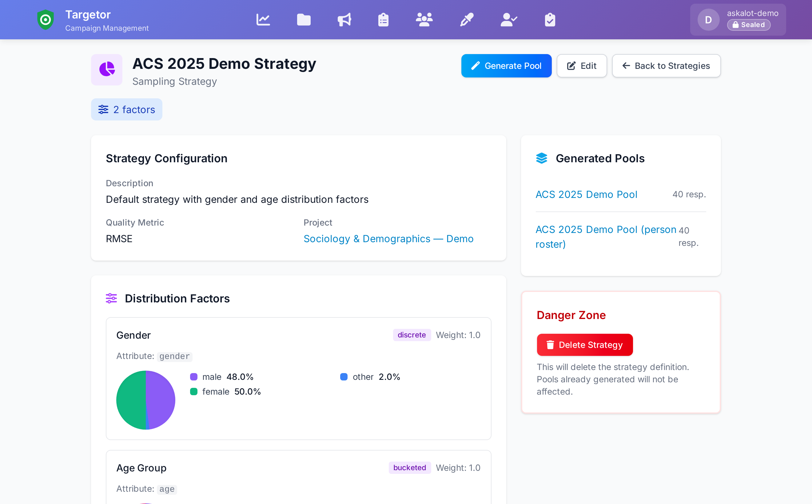The width and height of the screenshot is (812, 504).
Task: Open the respondents group icon
Action: 424,20
